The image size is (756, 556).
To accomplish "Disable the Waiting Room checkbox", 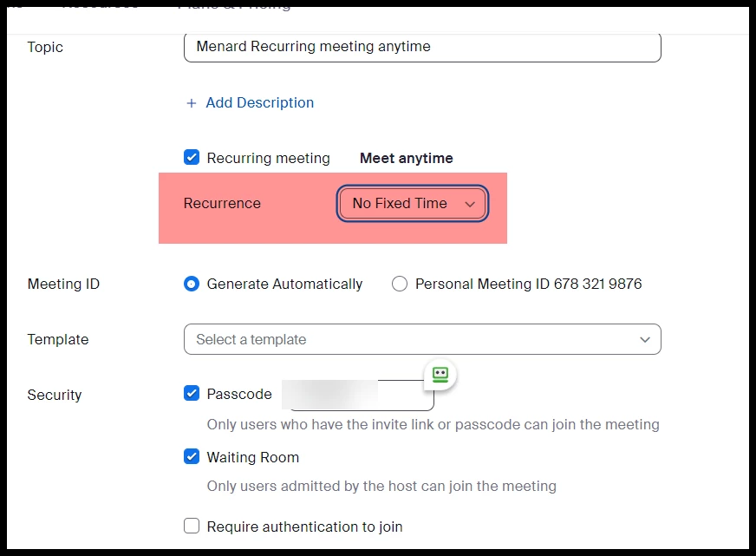I will coord(192,456).
